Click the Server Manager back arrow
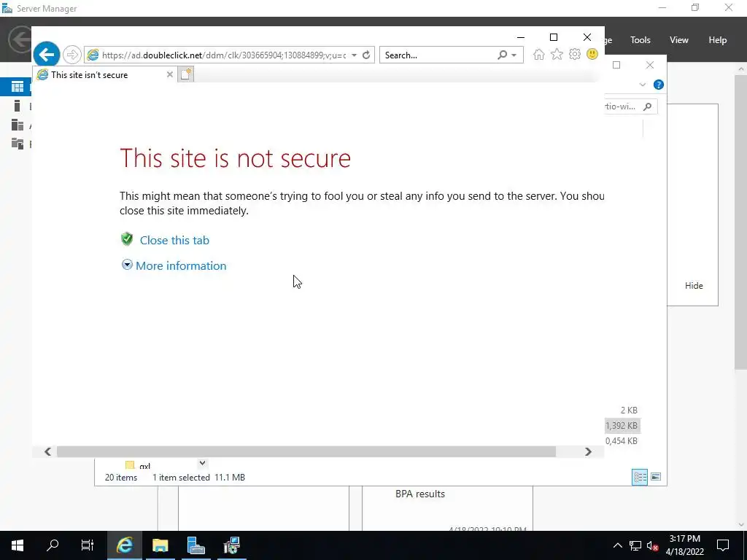 [20, 39]
